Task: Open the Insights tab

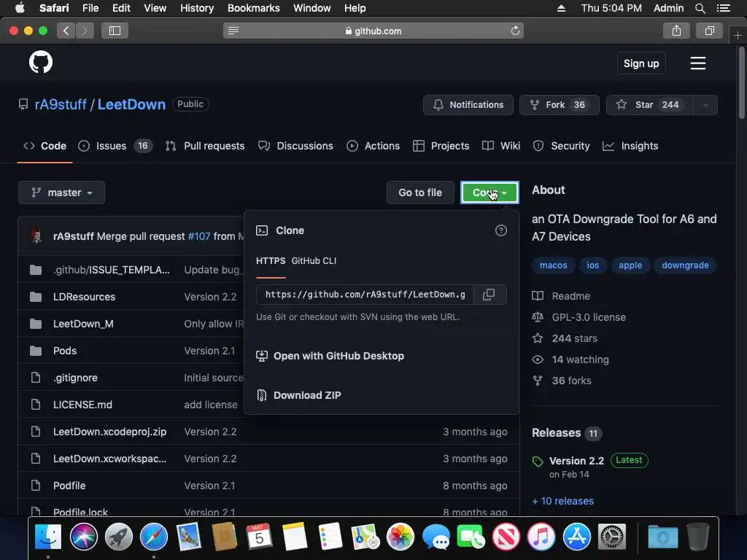Action: click(630, 146)
